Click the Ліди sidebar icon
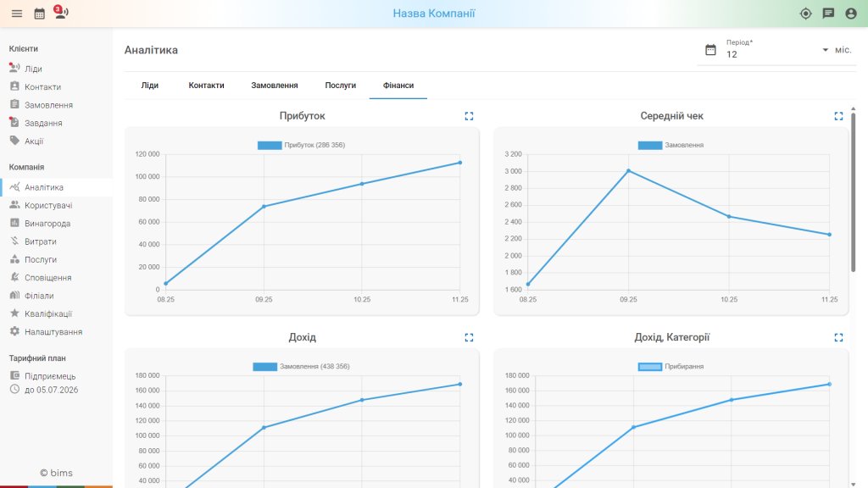868x488 pixels. [x=14, y=68]
